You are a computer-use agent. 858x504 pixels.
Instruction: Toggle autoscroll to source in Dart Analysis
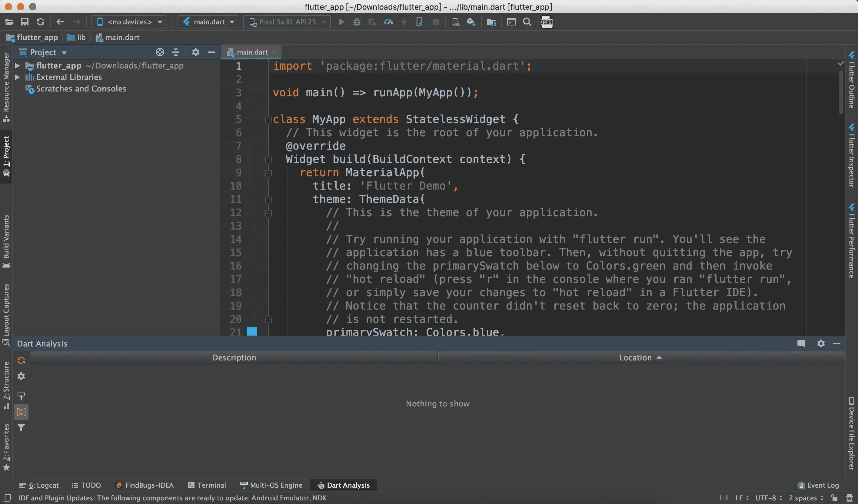click(x=21, y=396)
